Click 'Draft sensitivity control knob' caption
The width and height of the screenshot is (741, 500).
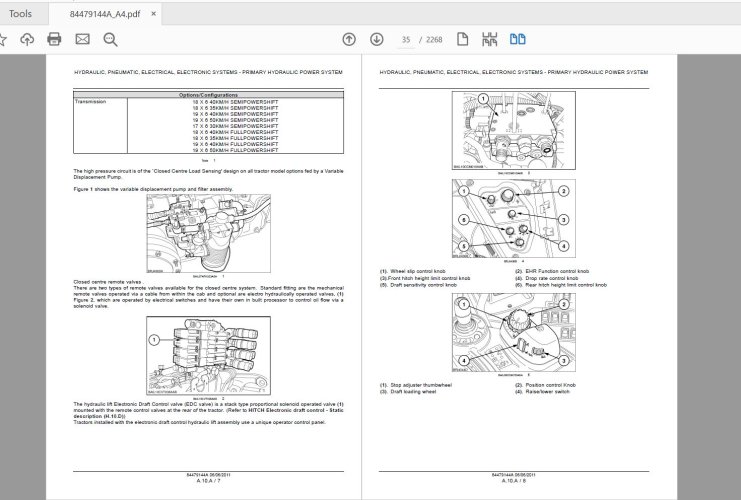point(418,285)
